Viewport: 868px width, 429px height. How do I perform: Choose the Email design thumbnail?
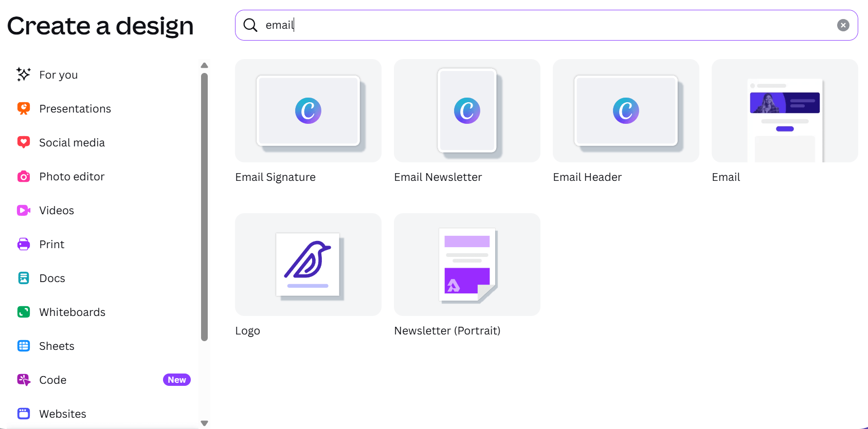tap(785, 110)
